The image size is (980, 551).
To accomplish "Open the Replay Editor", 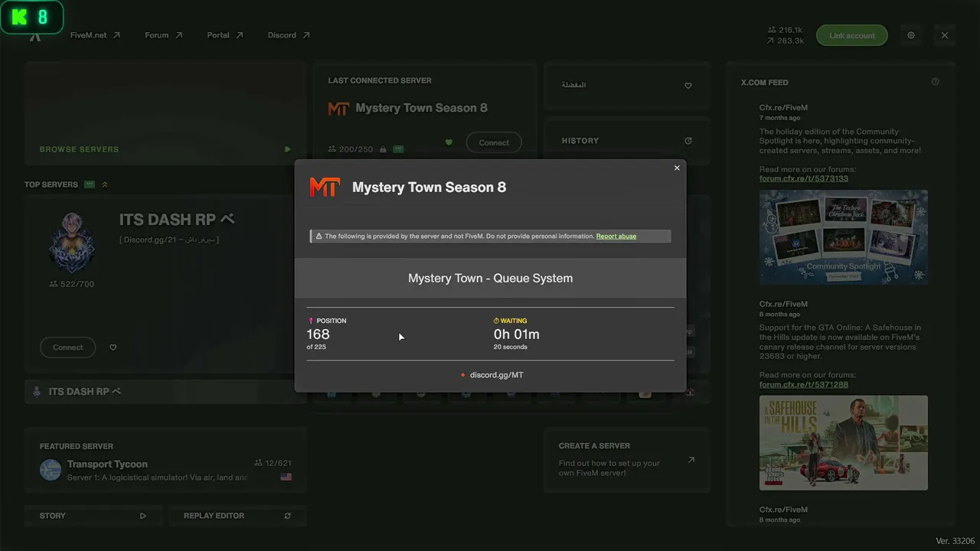I will click(237, 516).
